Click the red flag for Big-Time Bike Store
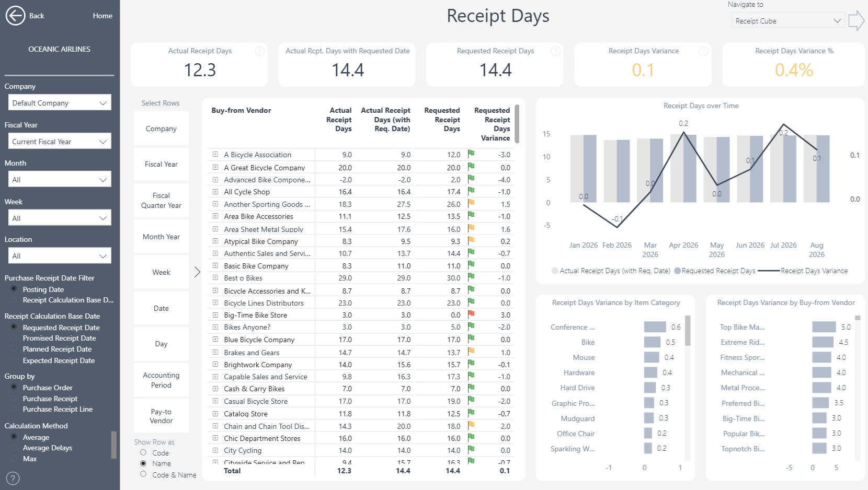 471,314
